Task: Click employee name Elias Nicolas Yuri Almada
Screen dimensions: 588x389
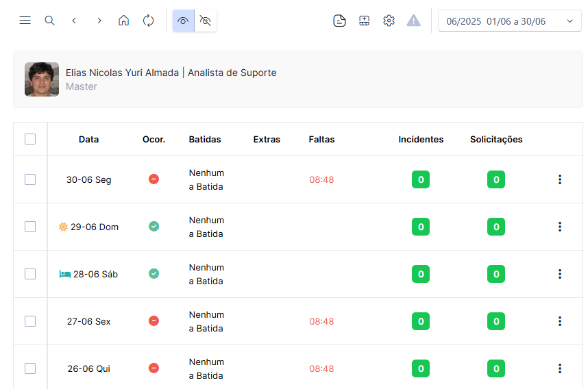Action: (122, 73)
